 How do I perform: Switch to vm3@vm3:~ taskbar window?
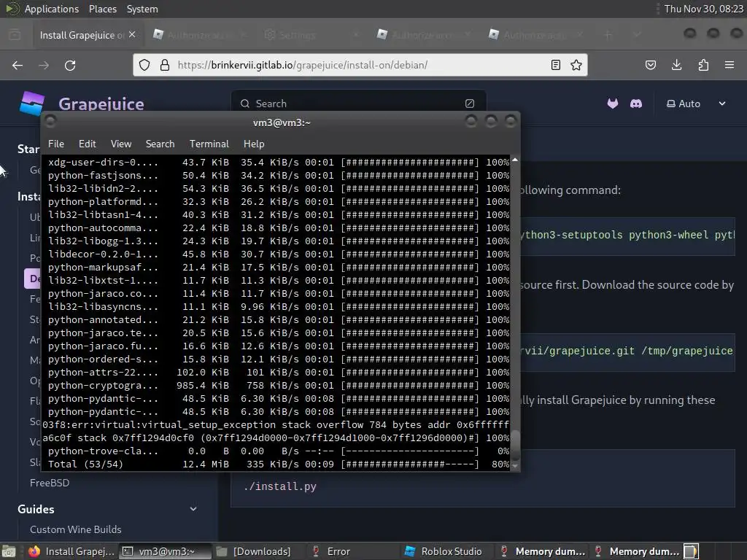click(x=165, y=551)
